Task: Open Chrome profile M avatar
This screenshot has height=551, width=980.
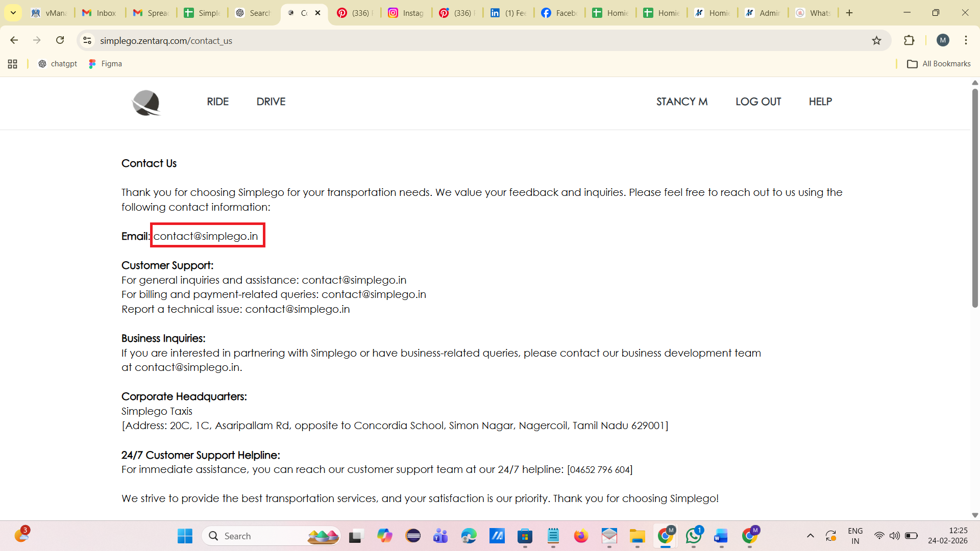Action: [943, 40]
